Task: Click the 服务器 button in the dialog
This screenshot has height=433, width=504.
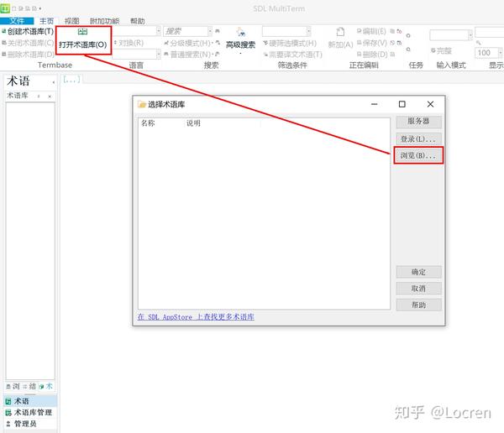Action: (x=418, y=122)
